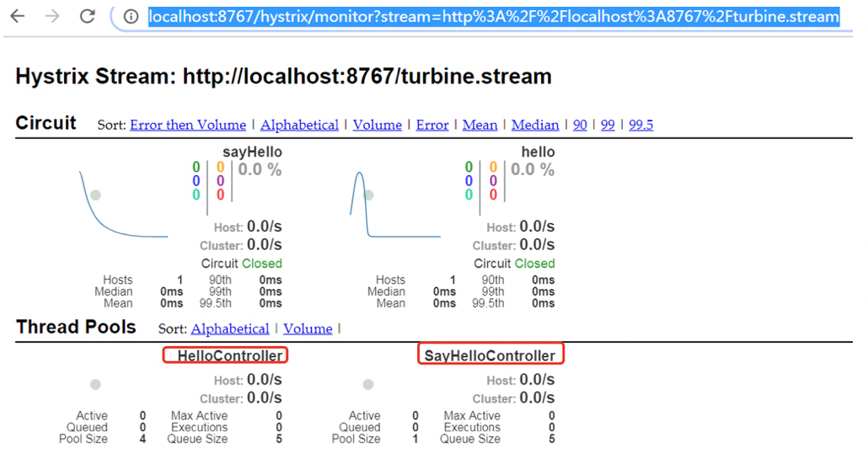Sort circuits Alphabetical

(x=299, y=125)
